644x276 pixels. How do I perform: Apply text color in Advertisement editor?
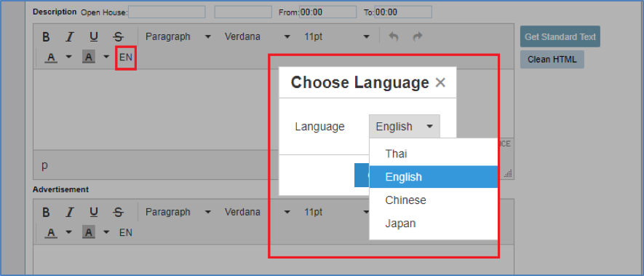click(51, 232)
